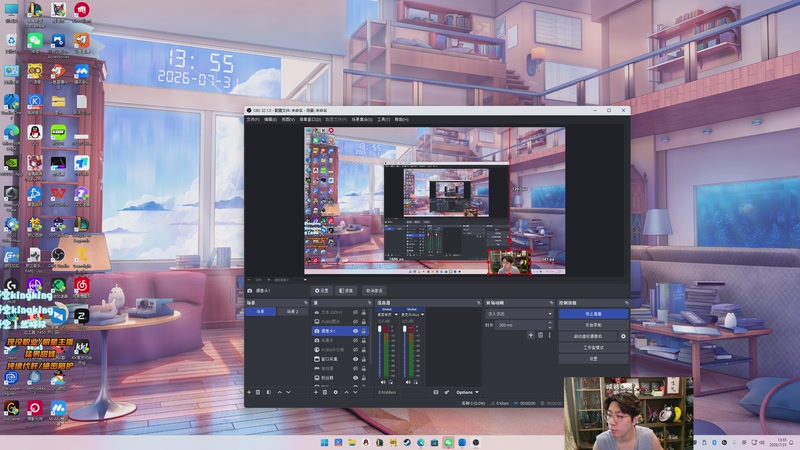This screenshot has width=800, height=450.
Task: Hide the 粉丝群 source
Action: [x=356, y=378]
